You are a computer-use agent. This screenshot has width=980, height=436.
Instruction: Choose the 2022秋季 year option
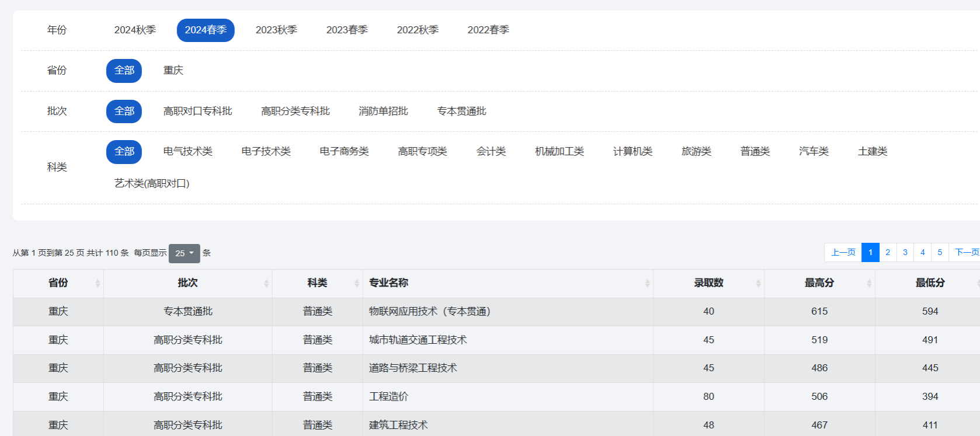418,30
